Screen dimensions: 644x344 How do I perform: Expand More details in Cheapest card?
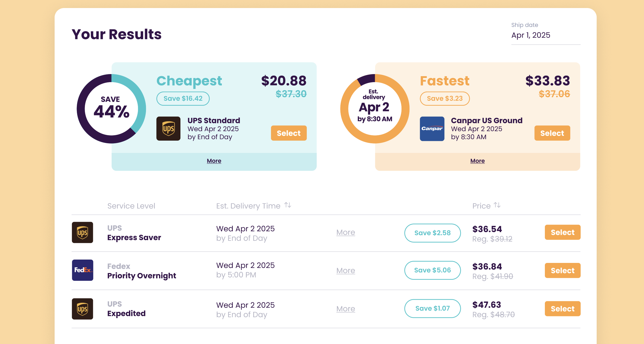point(214,161)
